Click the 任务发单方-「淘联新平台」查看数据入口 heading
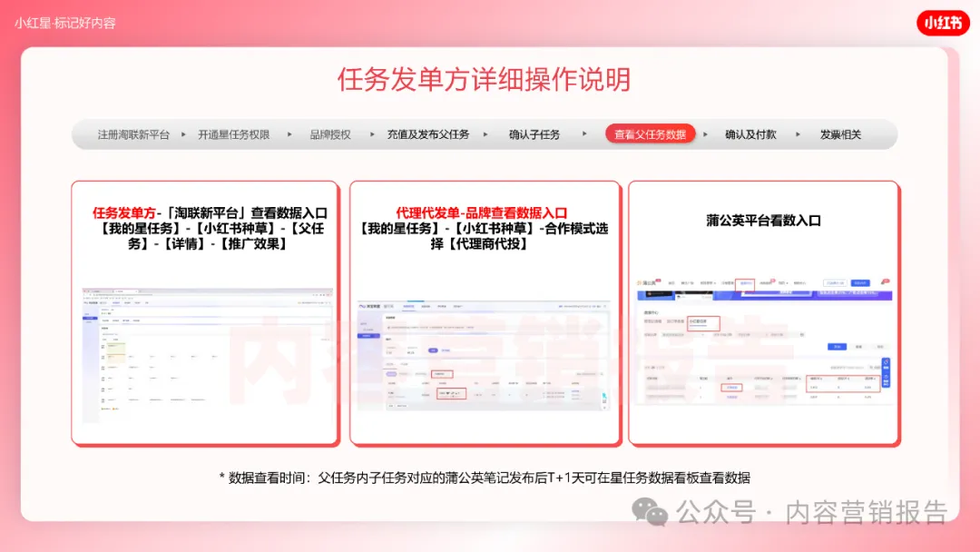The image size is (980, 552). tap(210, 213)
